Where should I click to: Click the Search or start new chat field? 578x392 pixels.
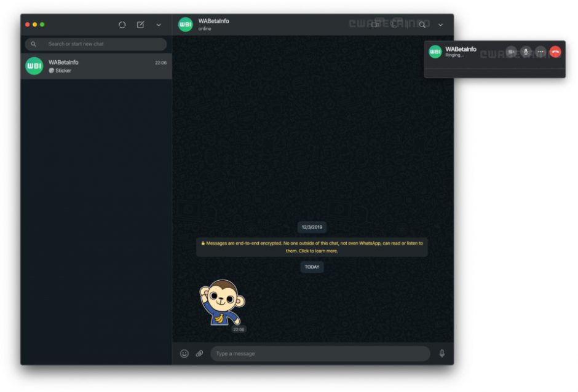pos(98,44)
